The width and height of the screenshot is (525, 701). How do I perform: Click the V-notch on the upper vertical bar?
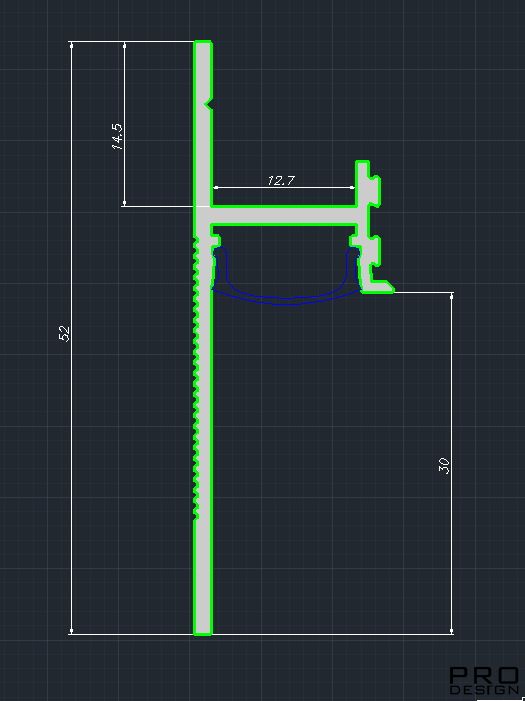208,104
